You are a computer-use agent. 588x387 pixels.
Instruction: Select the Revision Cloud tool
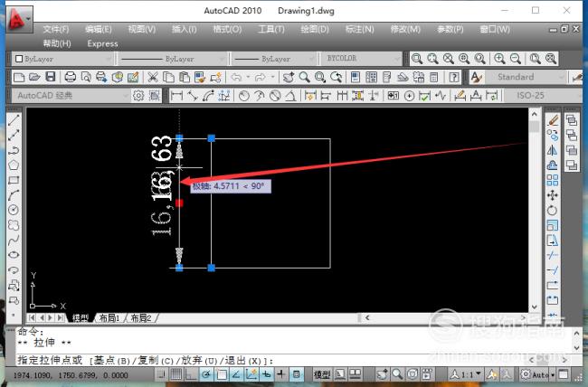(x=14, y=225)
